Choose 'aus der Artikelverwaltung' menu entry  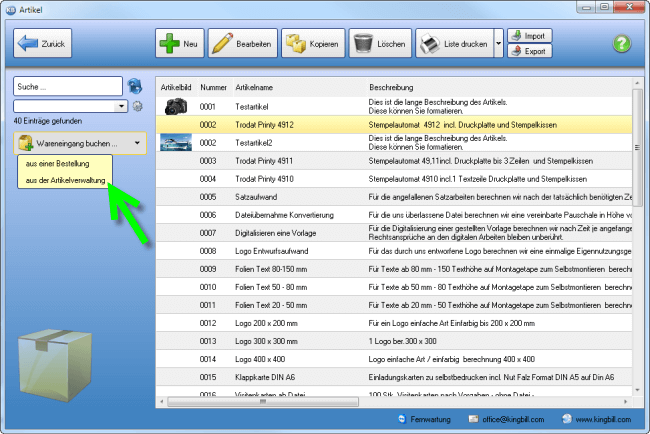[x=65, y=180]
